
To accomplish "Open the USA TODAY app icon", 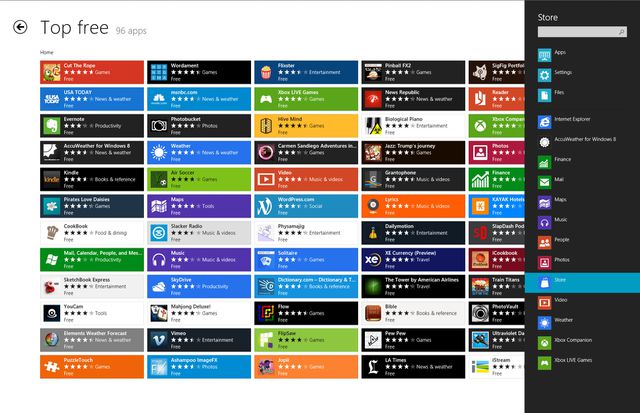I will pos(51,99).
